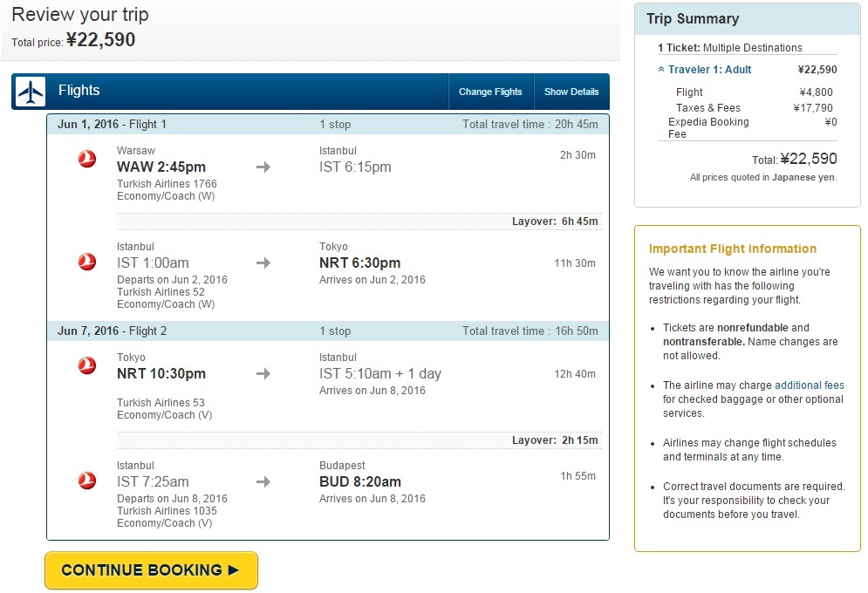Continue Booking with yellow button

pos(151,570)
